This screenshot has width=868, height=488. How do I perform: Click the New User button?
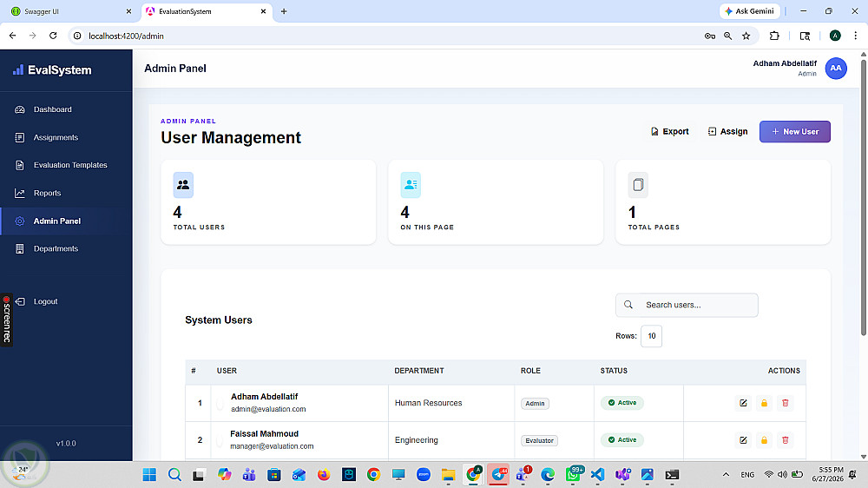pos(794,132)
